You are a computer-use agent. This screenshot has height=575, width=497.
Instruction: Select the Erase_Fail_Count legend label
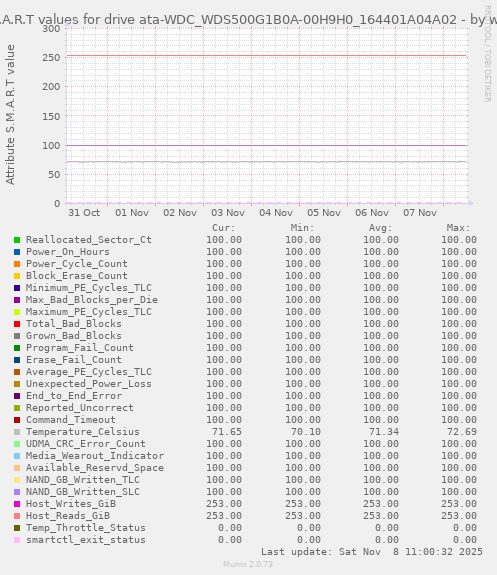tap(73, 360)
